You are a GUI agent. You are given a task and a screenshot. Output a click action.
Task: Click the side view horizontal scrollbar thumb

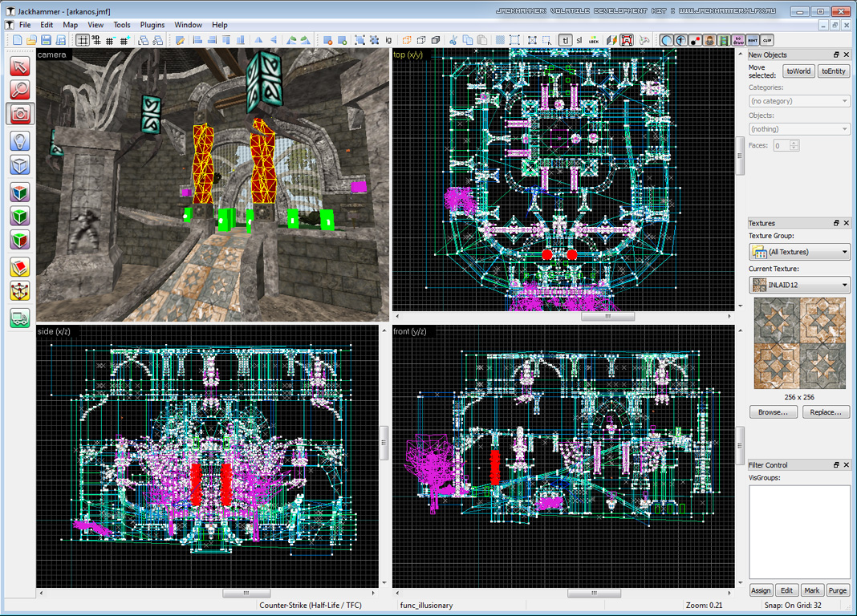click(246, 593)
